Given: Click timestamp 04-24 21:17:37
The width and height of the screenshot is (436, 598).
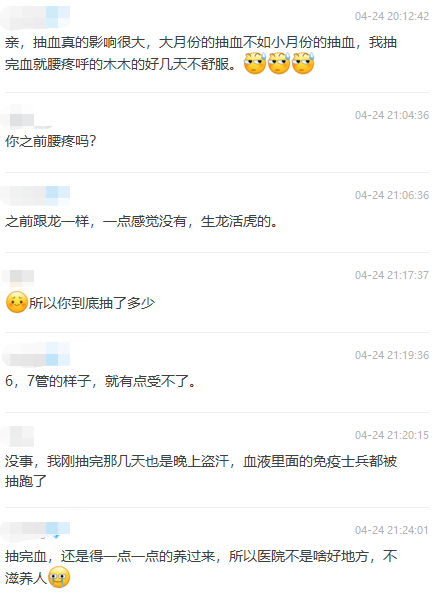Looking at the screenshot, I should point(392,275).
